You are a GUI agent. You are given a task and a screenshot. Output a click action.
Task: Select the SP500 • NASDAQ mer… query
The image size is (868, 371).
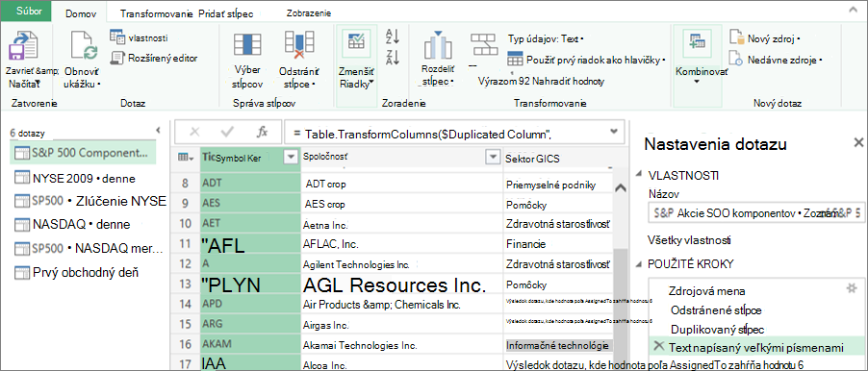click(x=89, y=248)
